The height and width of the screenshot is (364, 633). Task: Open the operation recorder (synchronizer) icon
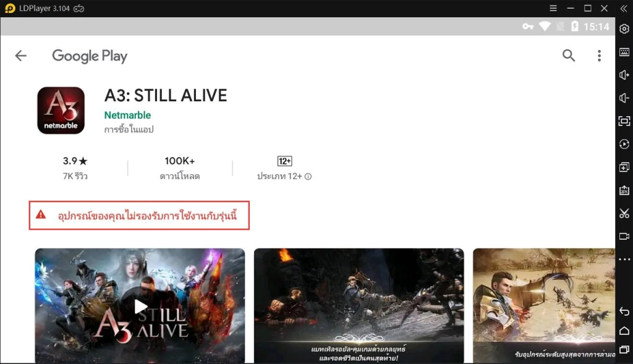[624, 144]
